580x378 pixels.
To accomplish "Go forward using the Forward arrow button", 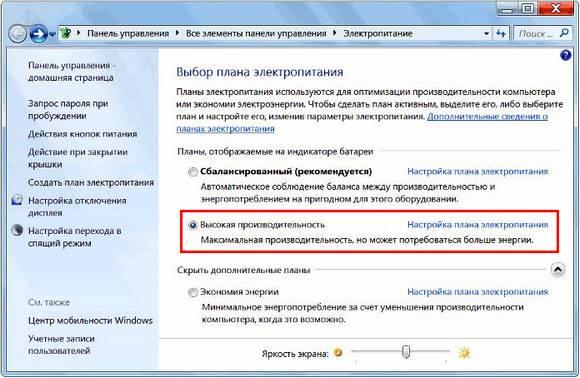I will pos(38,34).
